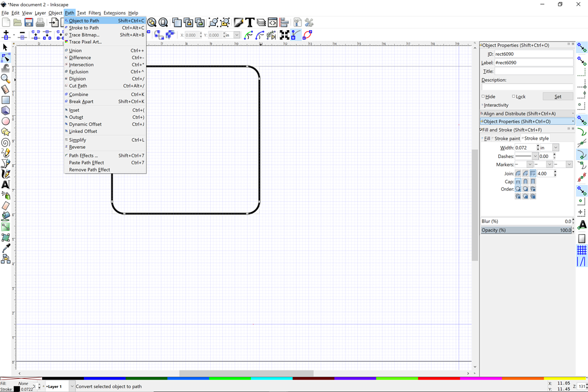This screenshot has height=392, width=588.
Task: Choose Object to Path menu entry
Action: 105,20
